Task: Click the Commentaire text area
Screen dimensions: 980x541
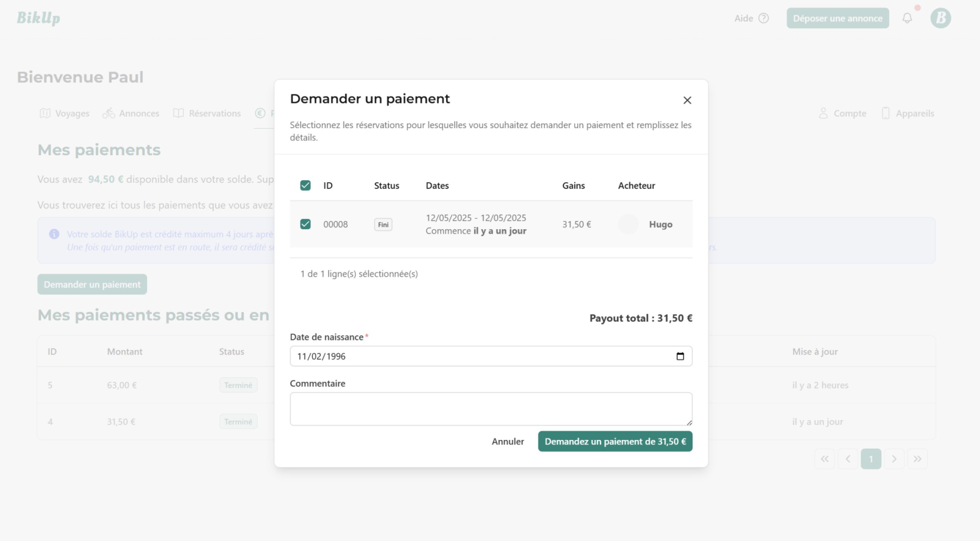Action: coord(490,409)
